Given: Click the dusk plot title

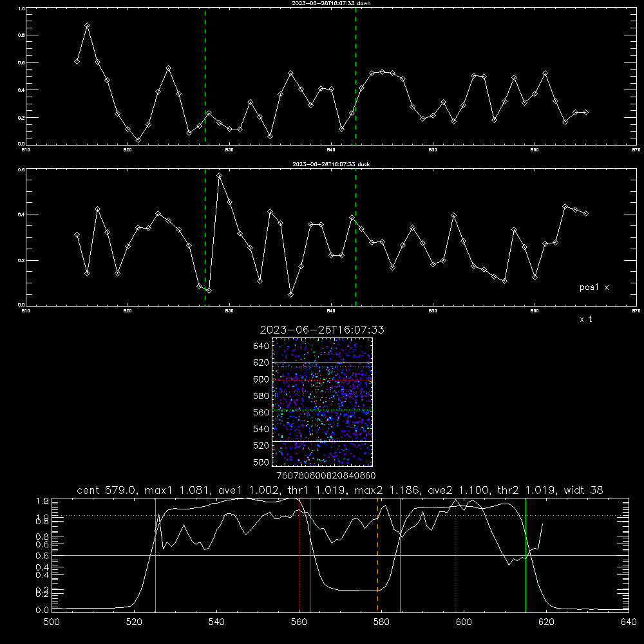Looking at the screenshot, I should click(x=331, y=164).
